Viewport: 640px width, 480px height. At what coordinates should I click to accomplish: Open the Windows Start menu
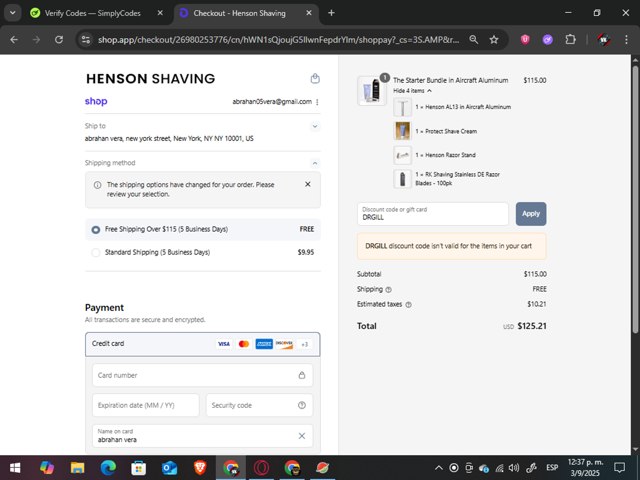coord(15,467)
